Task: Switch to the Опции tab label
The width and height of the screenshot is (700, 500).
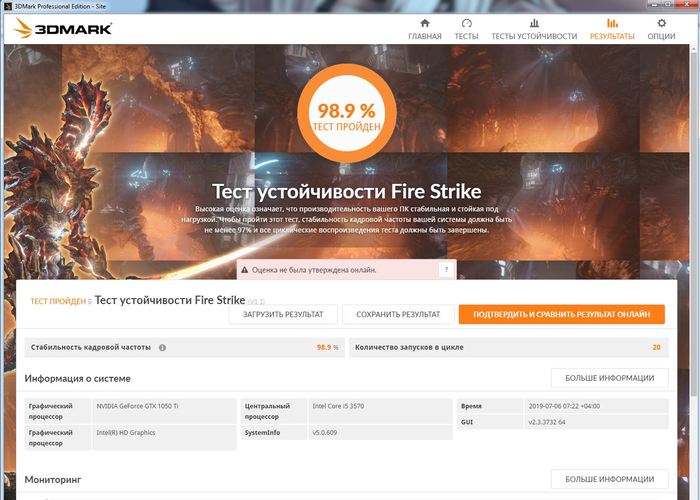Action: (661, 36)
